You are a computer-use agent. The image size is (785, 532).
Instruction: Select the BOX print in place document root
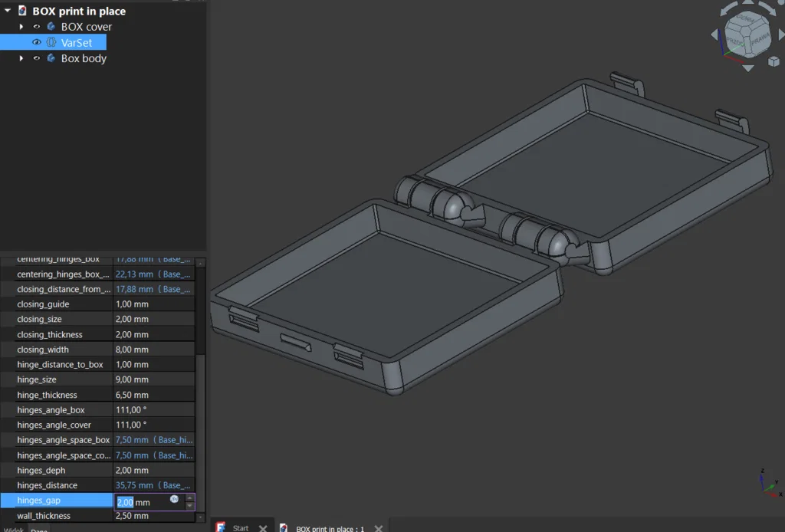79,11
